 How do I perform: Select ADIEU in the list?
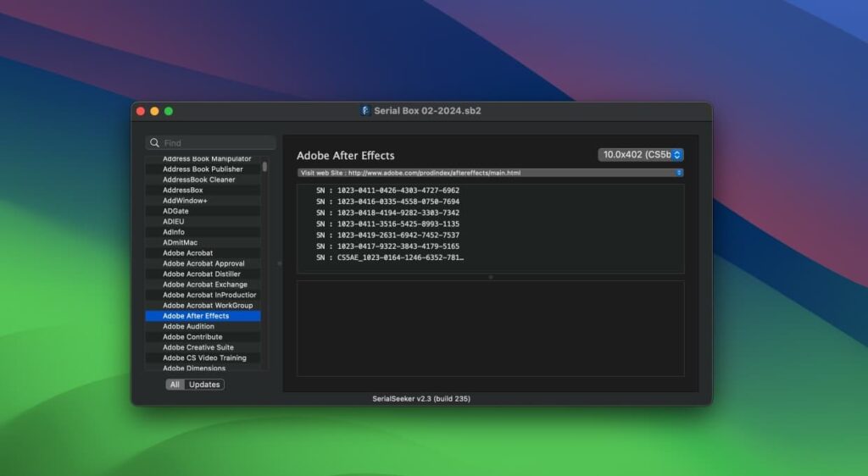(203, 222)
